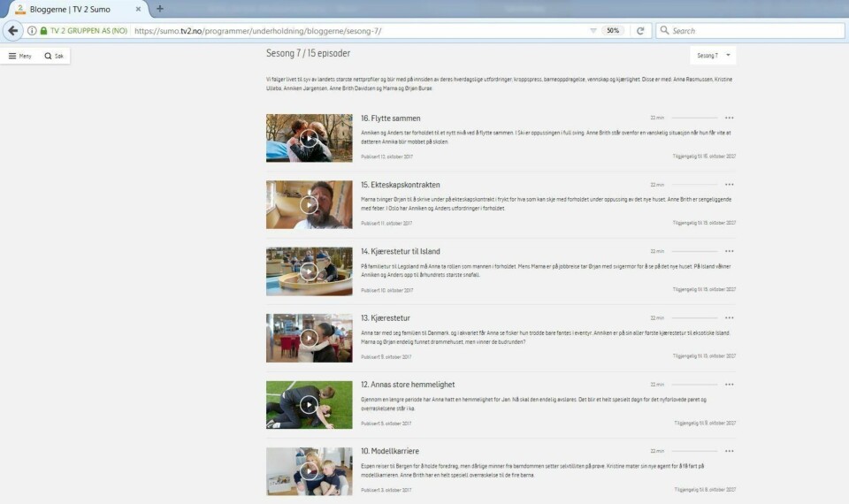Open the Meny hamburger menu
Viewport: 849px width, 504px height.
(19, 56)
